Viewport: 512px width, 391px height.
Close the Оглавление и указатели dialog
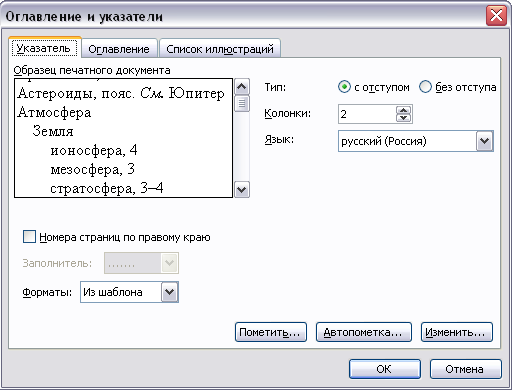(x=496, y=16)
